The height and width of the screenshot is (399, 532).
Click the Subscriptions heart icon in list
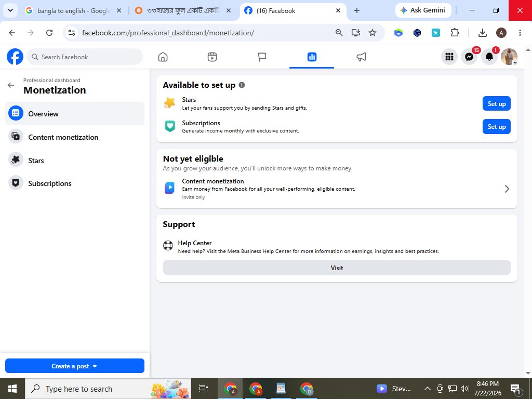pyautogui.click(x=170, y=126)
